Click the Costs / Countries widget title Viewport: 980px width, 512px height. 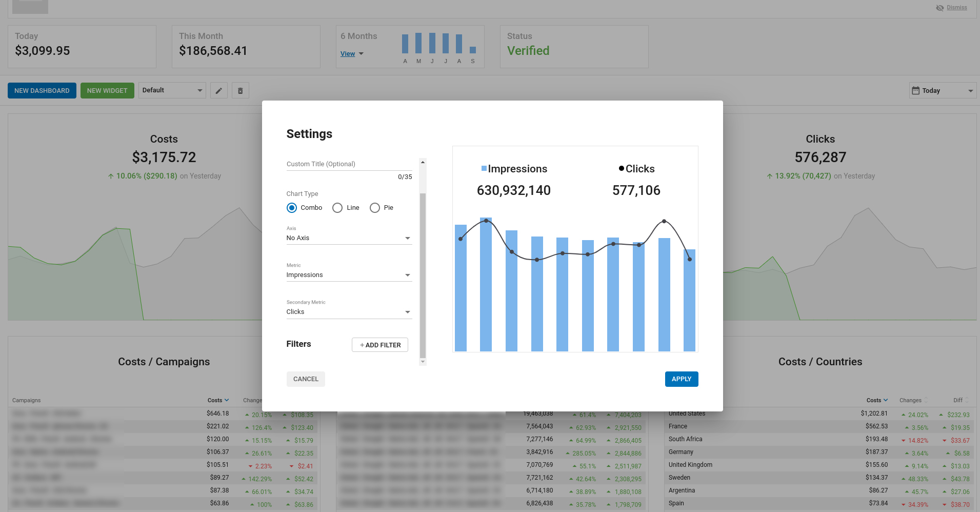tap(821, 362)
